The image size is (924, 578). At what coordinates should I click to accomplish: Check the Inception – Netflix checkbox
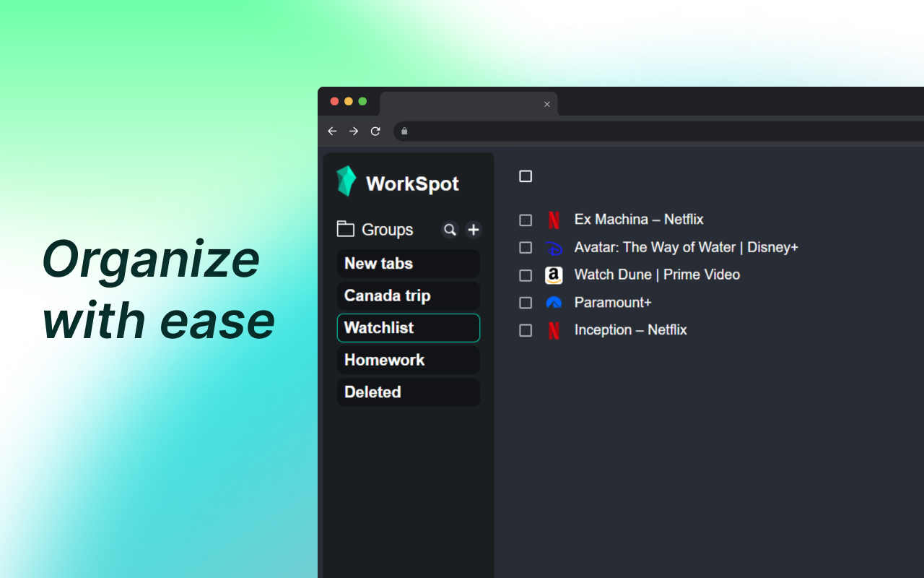[526, 330]
